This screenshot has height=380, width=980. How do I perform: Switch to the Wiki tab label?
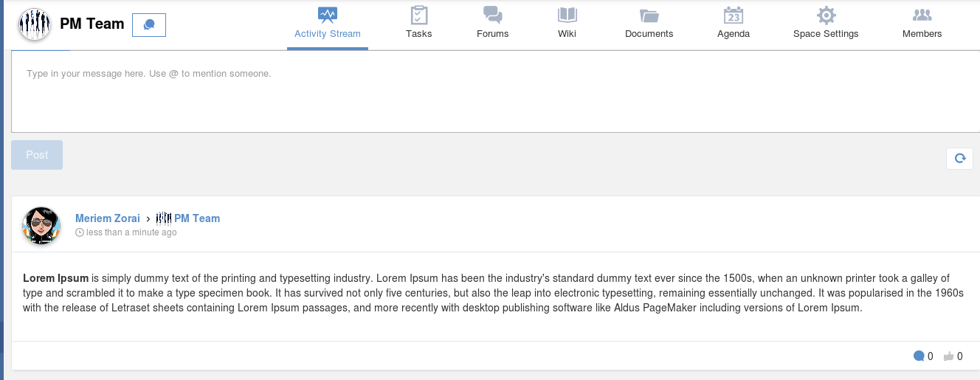pos(567,33)
